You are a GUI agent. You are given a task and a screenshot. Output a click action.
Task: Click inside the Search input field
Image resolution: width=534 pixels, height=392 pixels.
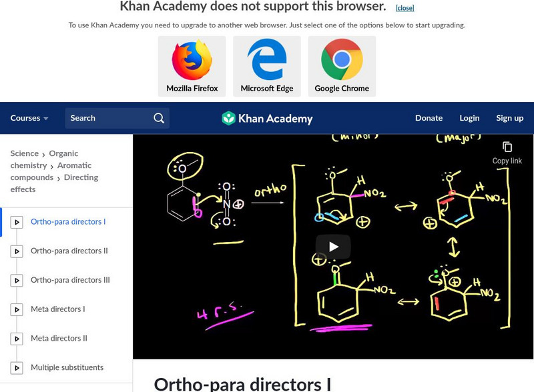click(107, 117)
